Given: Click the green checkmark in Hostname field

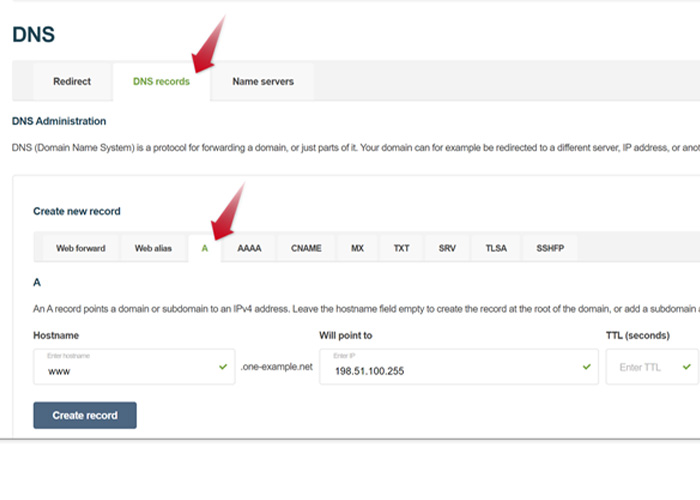Looking at the screenshot, I should (x=223, y=367).
